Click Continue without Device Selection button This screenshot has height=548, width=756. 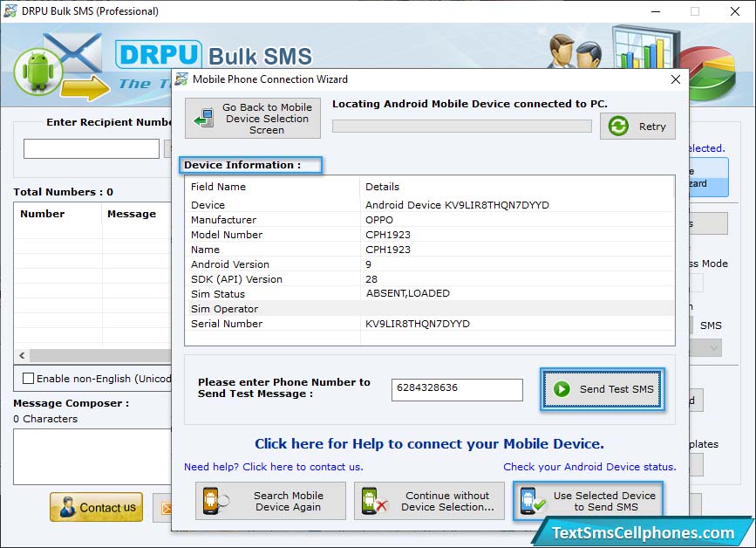pos(429,501)
